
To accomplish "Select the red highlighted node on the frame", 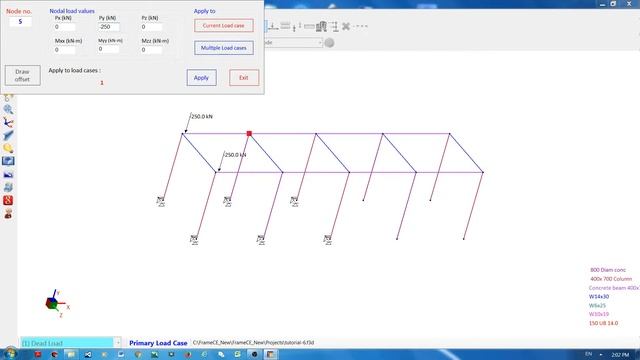I will click(x=249, y=133).
